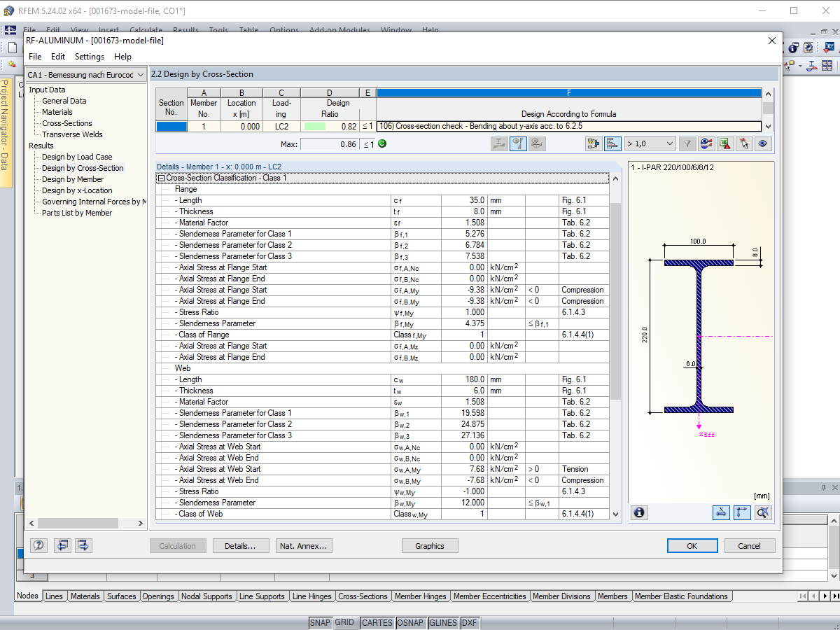
Task: Select Design by Member in navigator tree
Action: [73, 179]
